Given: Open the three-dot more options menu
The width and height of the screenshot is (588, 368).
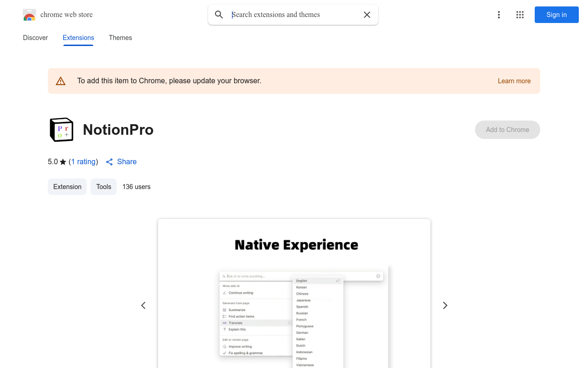Looking at the screenshot, I should (x=499, y=15).
